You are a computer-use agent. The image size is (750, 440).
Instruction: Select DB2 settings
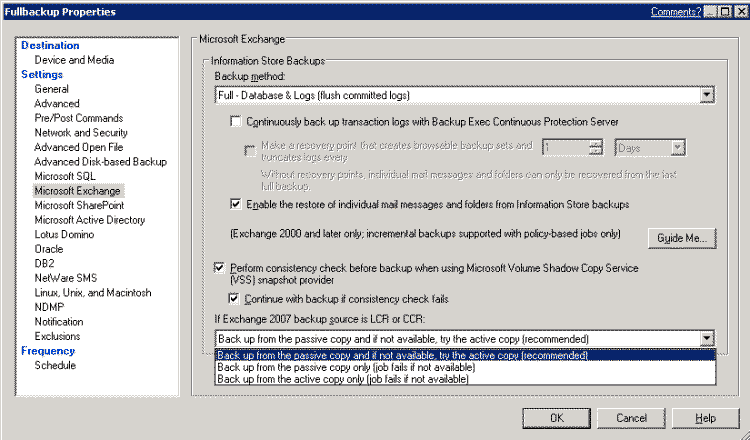coord(44,264)
